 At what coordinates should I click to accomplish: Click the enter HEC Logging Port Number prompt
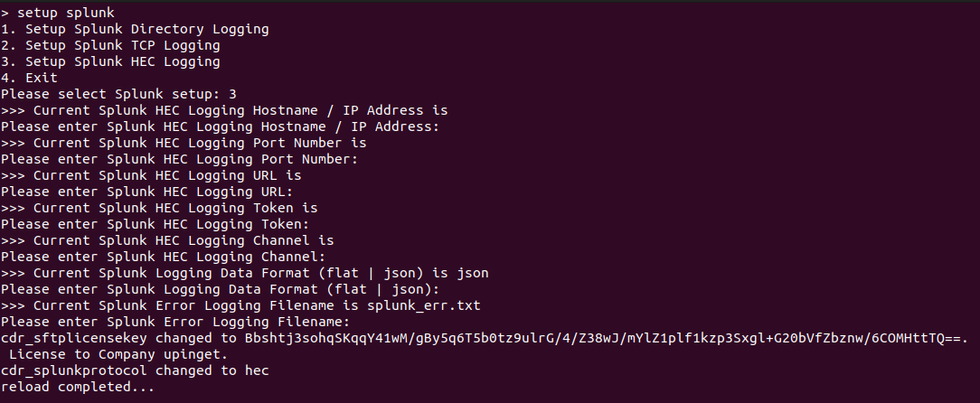[x=179, y=159]
